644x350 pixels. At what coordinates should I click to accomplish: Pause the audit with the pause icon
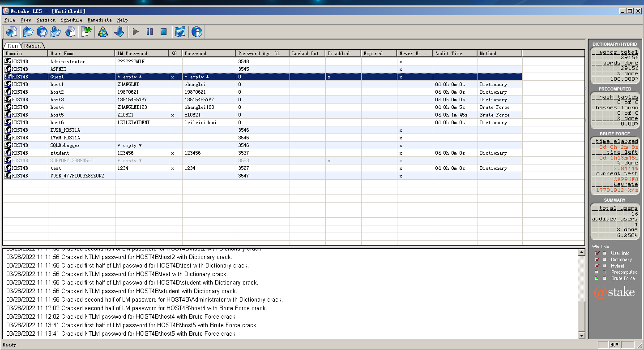pos(150,32)
